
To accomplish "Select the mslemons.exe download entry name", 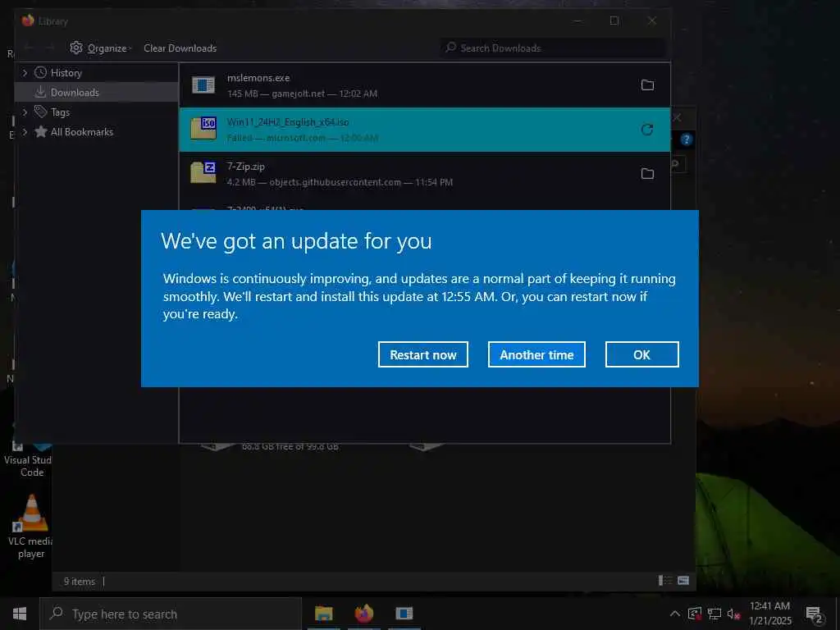I will point(258,78).
